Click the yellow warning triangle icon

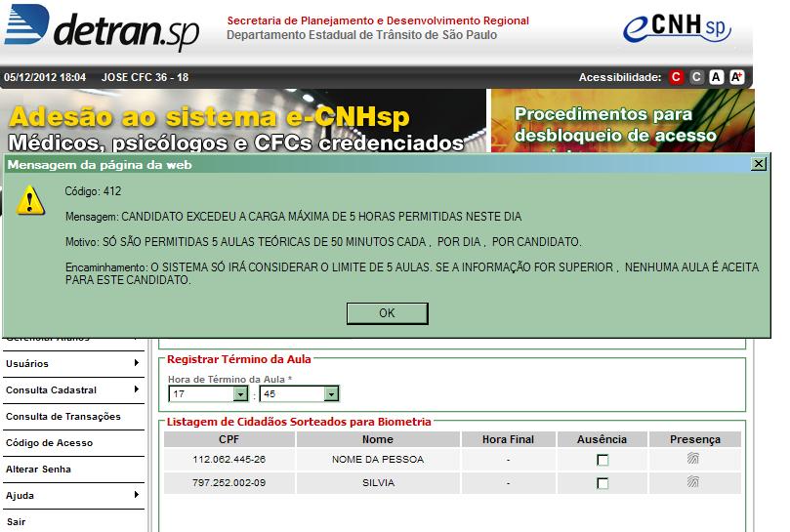pos(30,200)
